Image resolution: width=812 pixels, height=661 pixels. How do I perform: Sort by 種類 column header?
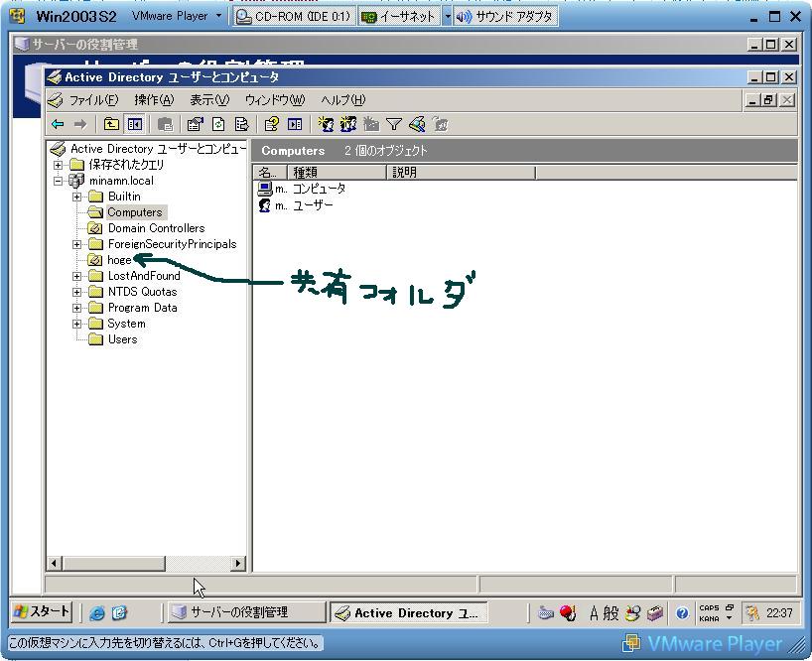tap(337, 173)
